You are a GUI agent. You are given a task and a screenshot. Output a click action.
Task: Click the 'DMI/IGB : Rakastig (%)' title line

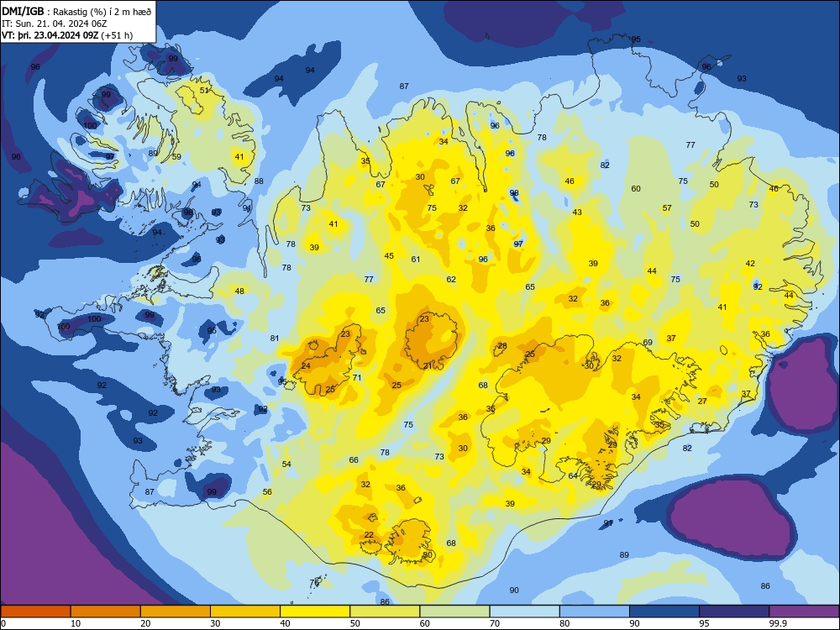pyautogui.click(x=77, y=11)
